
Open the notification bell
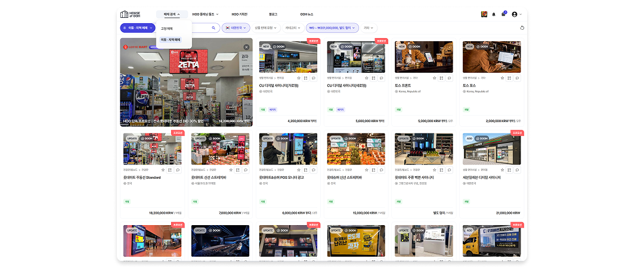click(x=494, y=14)
